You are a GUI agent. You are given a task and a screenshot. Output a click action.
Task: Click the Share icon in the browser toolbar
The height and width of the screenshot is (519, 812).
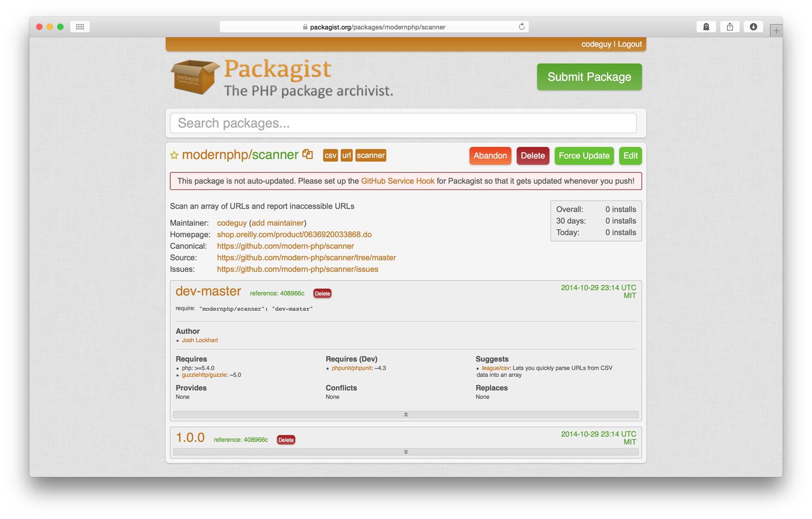click(730, 26)
